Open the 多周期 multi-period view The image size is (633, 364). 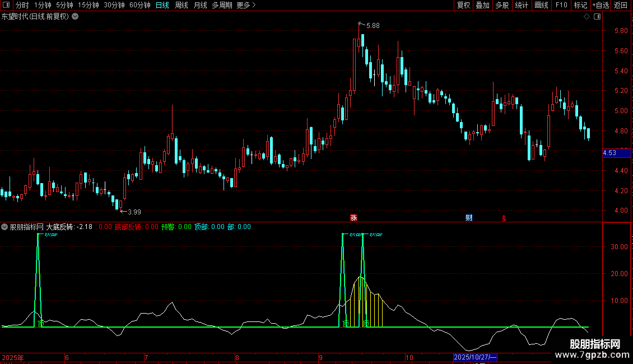(222, 5)
